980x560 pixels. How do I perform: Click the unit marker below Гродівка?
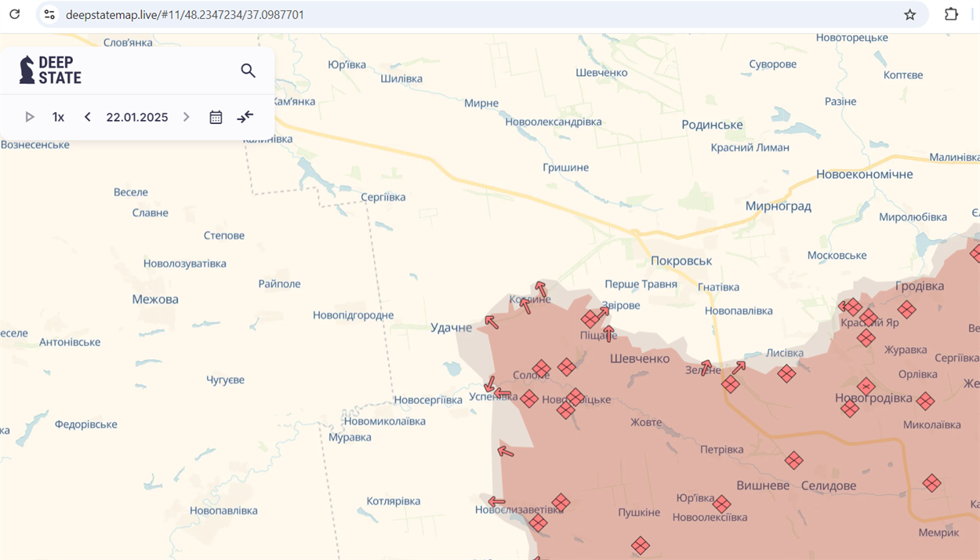(906, 310)
